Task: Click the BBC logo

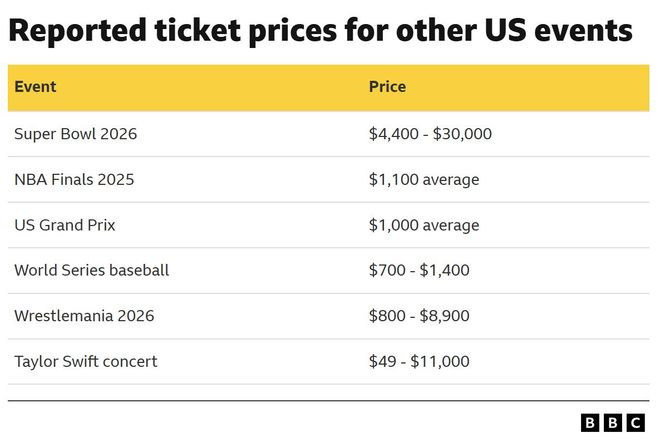Action: 613,423
